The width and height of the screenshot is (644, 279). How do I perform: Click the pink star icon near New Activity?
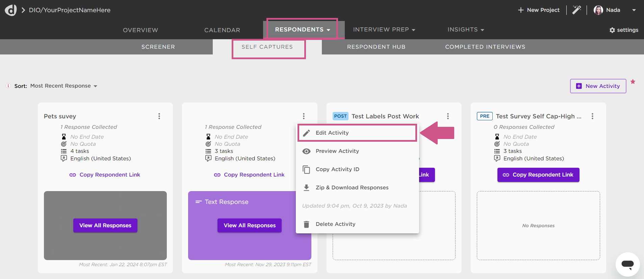(633, 82)
